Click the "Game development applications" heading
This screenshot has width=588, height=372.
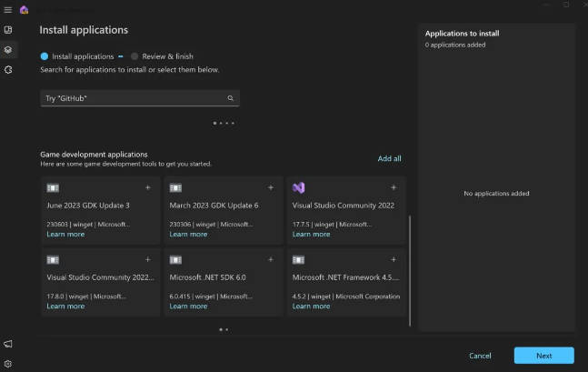[x=94, y=155]
